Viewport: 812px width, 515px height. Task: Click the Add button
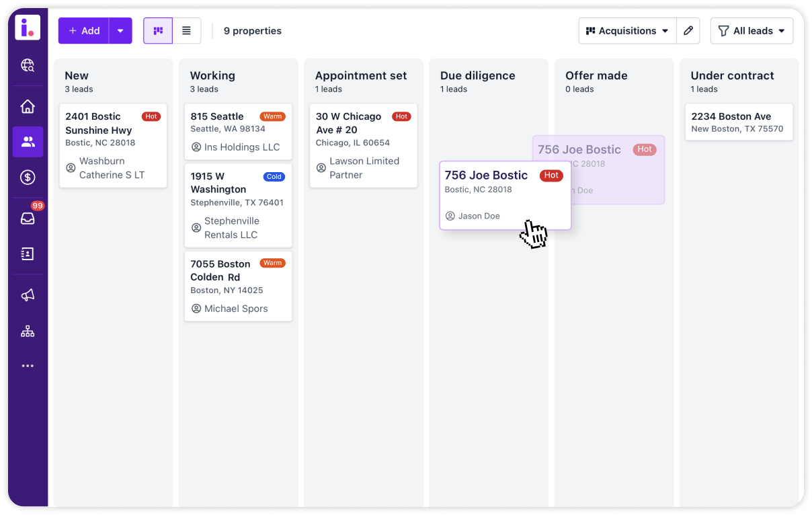84,31
